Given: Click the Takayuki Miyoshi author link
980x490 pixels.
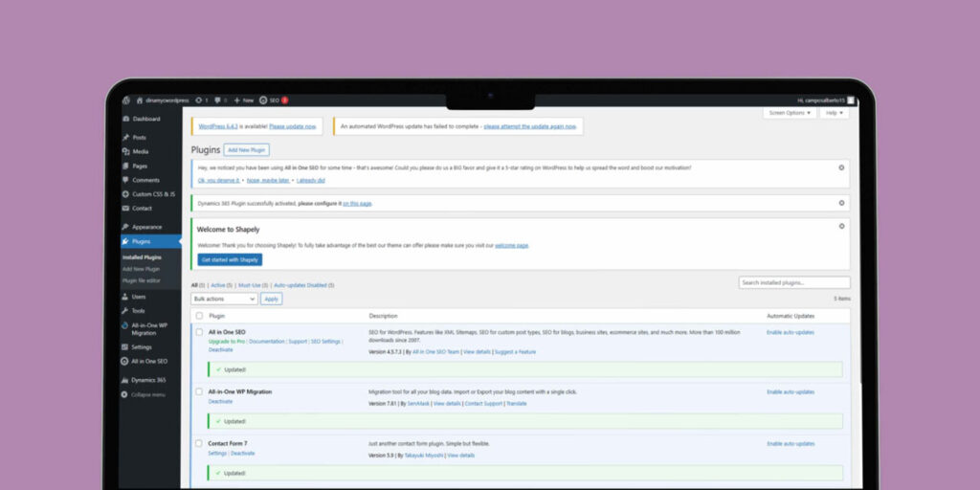Looking at the screenshot, I should [423, 456].
